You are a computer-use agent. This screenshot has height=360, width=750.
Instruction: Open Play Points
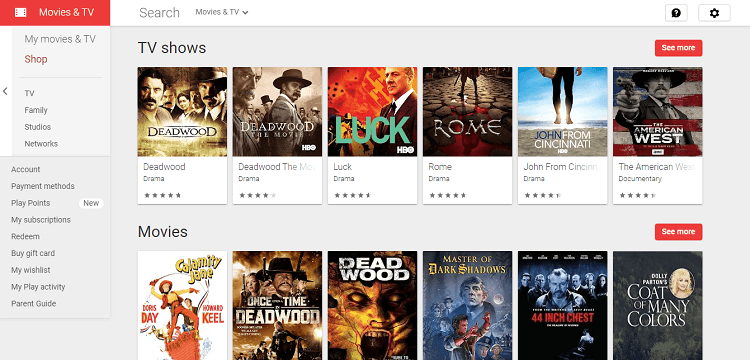[31, 203]
